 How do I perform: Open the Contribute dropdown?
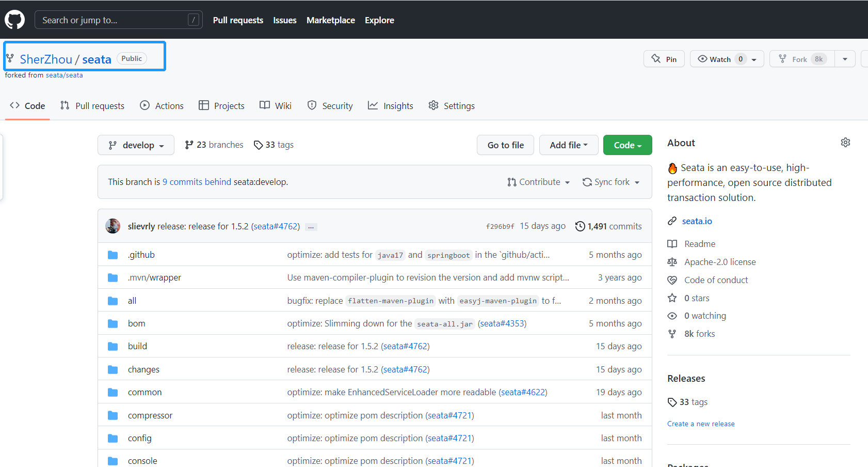pos(538,182)
